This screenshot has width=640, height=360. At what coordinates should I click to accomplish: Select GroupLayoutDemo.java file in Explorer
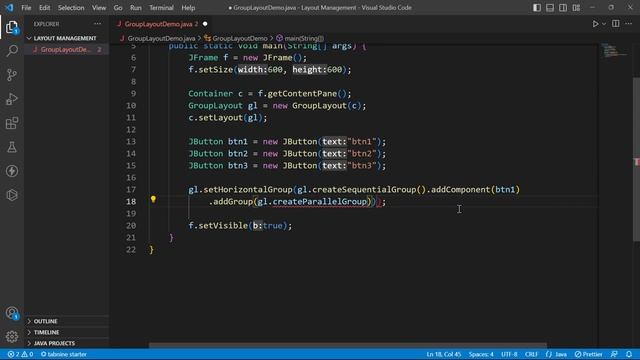66,49
